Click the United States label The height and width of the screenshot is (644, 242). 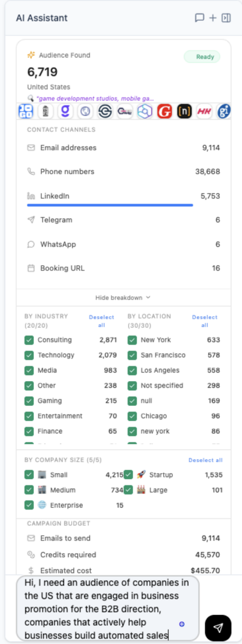pos(48,87)
